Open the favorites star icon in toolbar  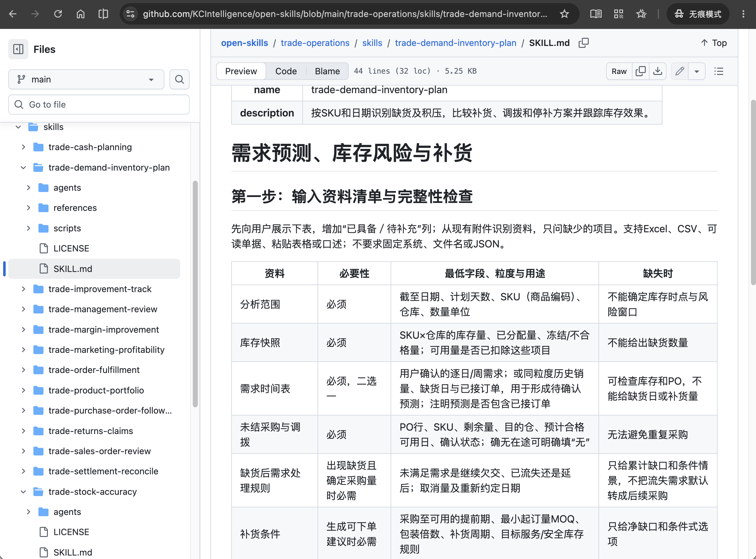point(641,14)
